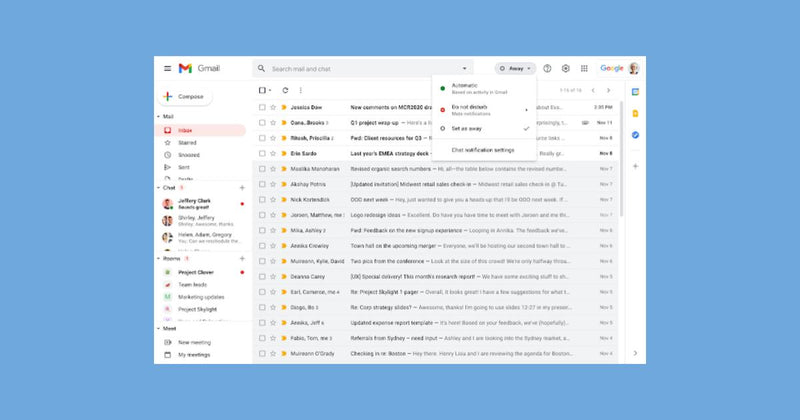Refresh the inbox
800x420 pixels.
click(285, 90)
